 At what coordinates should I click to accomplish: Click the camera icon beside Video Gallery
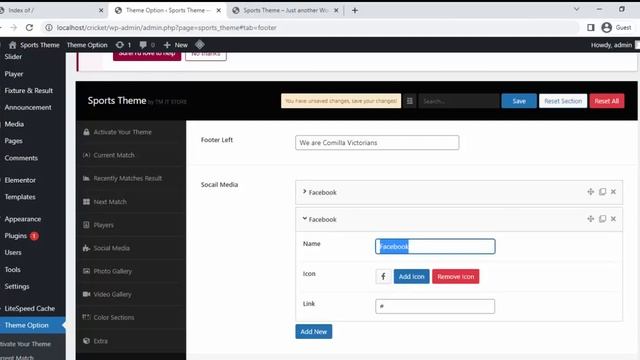point(86,294)
